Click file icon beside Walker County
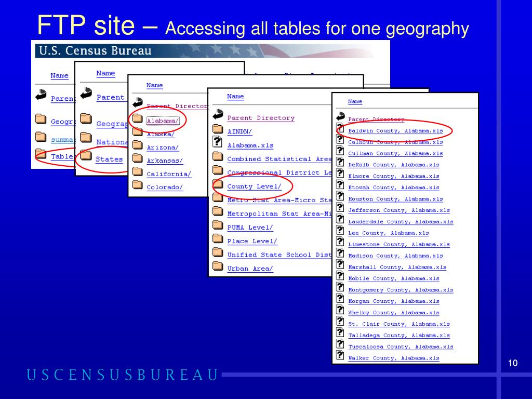The width and height of the screenshot is (532, 399). point(340,355)
